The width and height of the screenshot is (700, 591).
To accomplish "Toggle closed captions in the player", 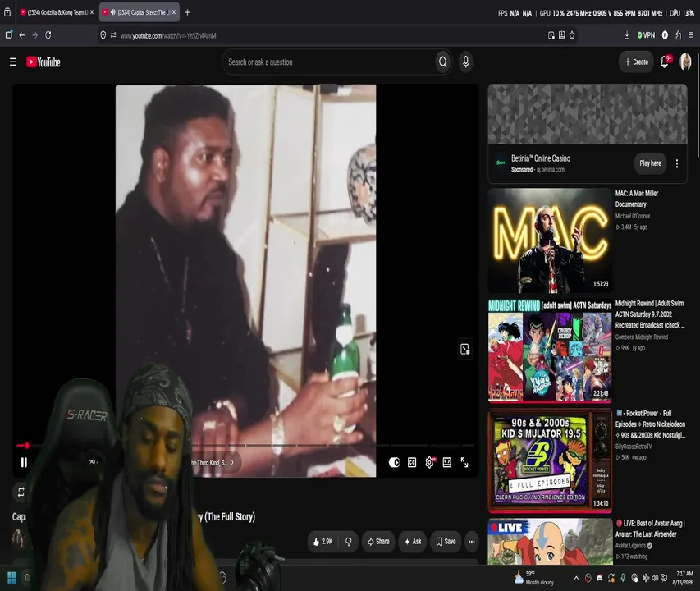I will click(x=412, y=462).
